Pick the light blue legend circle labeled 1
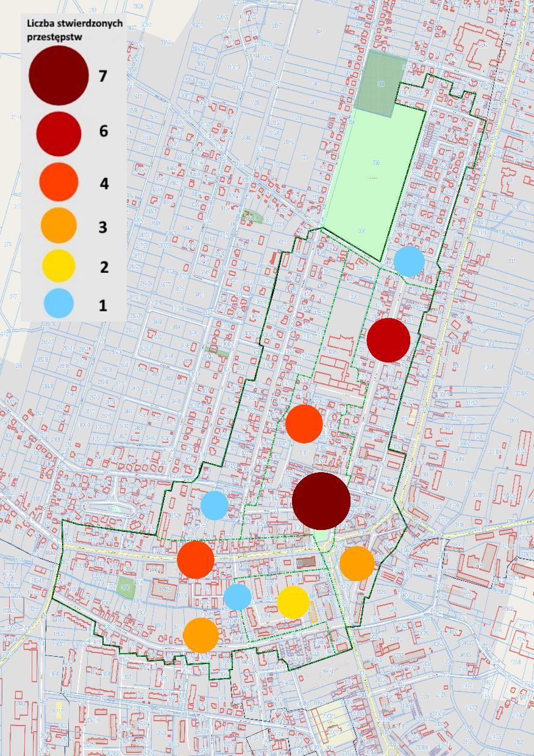The height and width of the screenshot is (756, 534). coord(59,303)
